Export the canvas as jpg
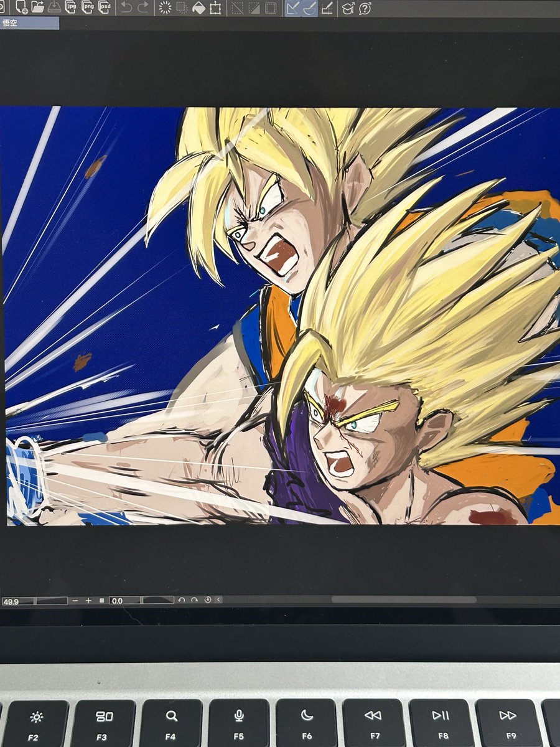Viewport: 560px width, 747px height. 72,7
